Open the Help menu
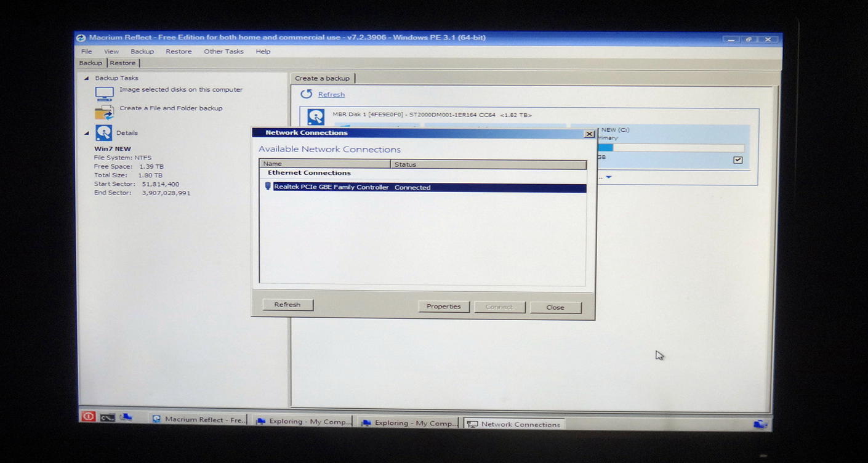 263,52
